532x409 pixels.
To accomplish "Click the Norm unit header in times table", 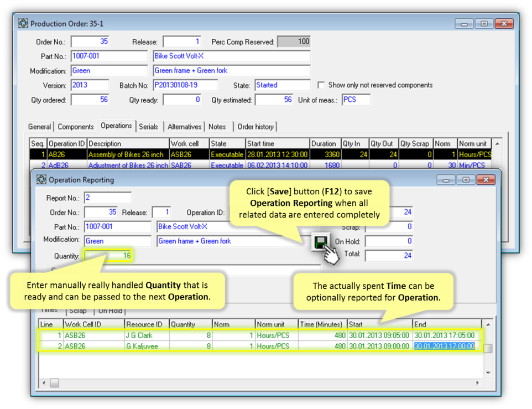I will tap(277, 324).
